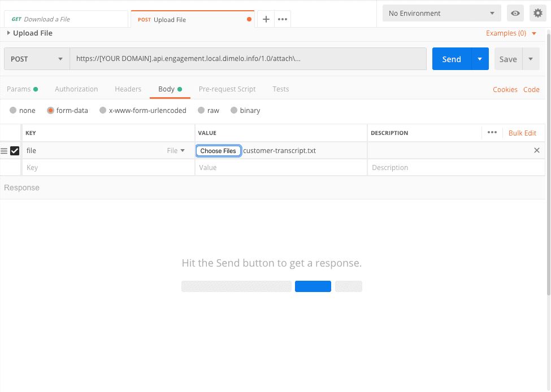Choose x-www-form-urlencoded body option
This screenshot has width=551, height=392.
pyautogui.click(x=103, y=111)
